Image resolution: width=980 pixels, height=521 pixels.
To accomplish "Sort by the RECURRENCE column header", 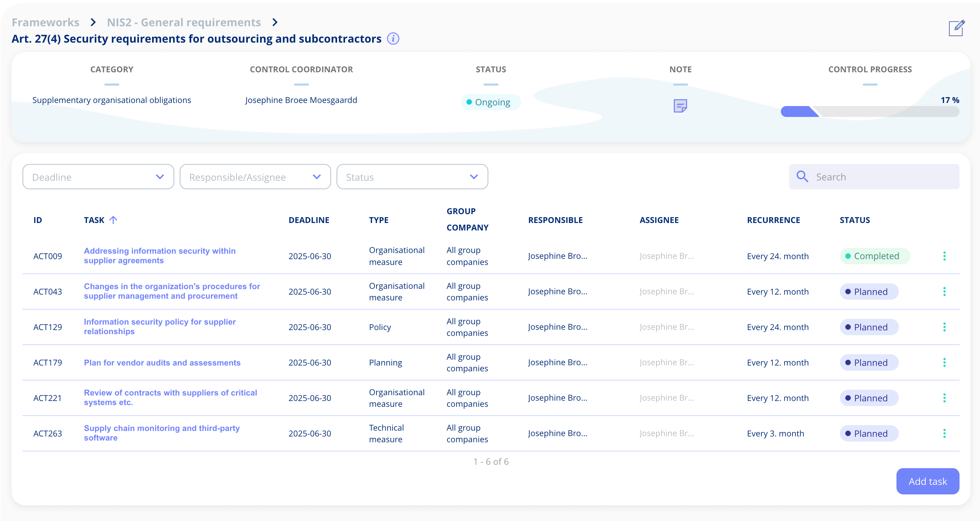I will (x=773, y=220).
